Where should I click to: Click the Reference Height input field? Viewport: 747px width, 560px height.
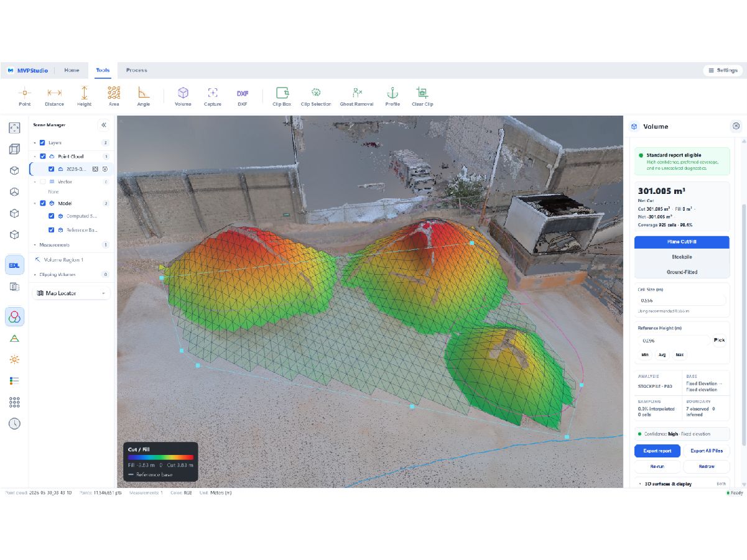coord(674,341)
